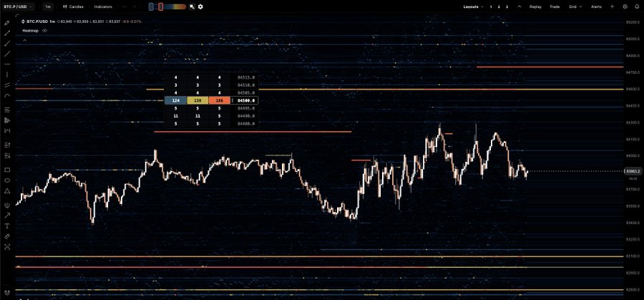The width and height of the screenshot is (644, 300).
Task: Click the 84515.0 price in tooltip
Action: click(x=246, y=77)
